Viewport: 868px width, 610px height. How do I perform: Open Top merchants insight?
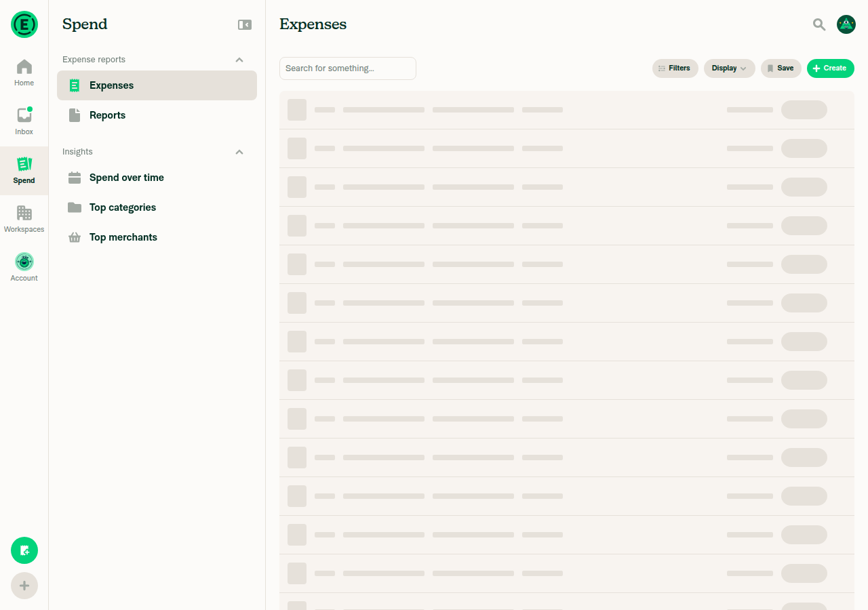(x=157, y=237)
